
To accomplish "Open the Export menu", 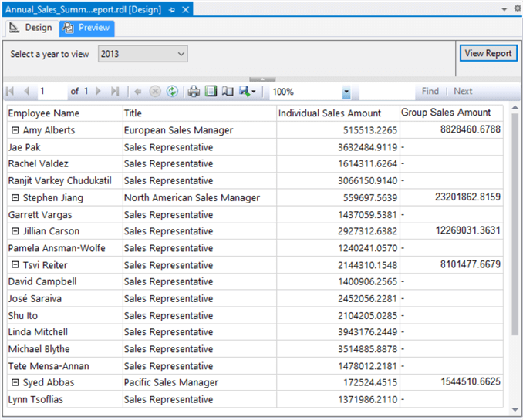I will 248,92.
